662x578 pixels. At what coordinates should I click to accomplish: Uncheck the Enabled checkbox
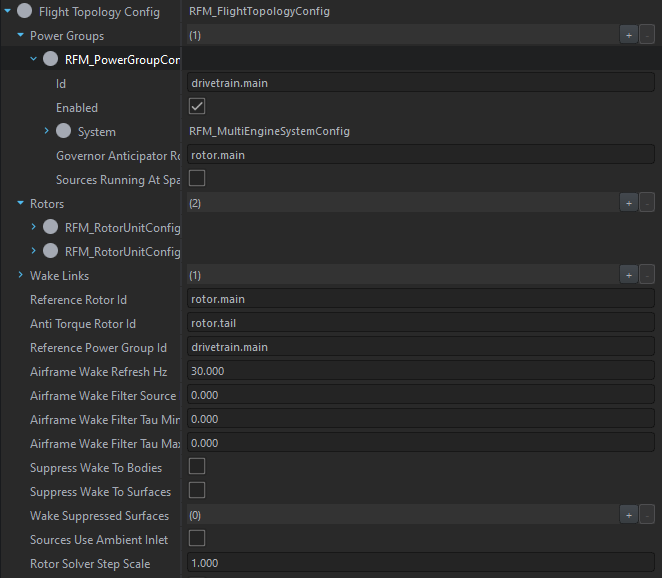pos(197,106)
